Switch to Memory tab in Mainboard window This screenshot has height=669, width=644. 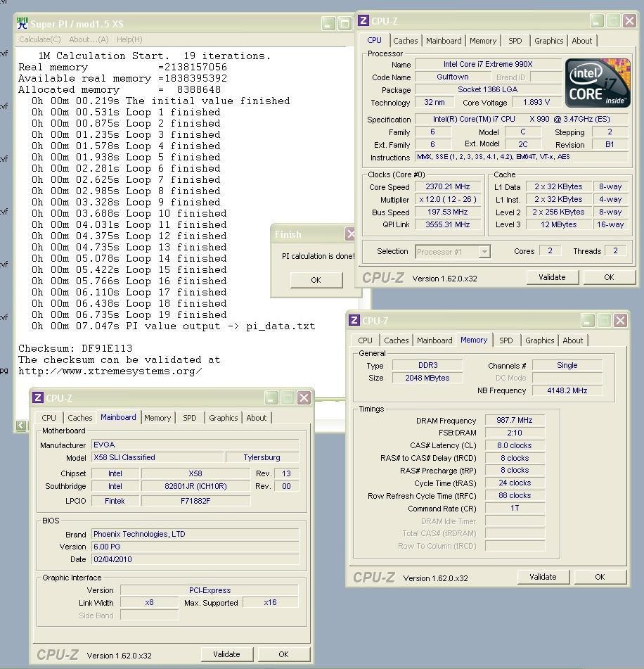pos(157,418)
